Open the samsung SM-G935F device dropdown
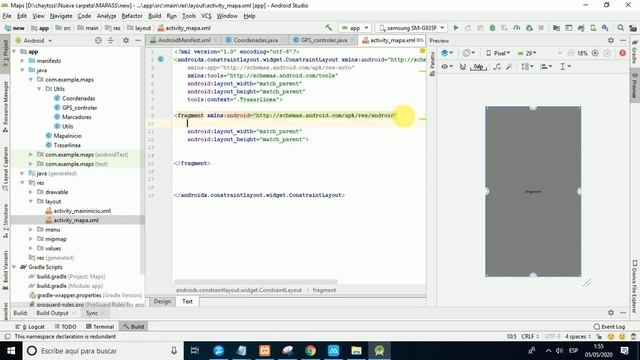 click(411, 28)
